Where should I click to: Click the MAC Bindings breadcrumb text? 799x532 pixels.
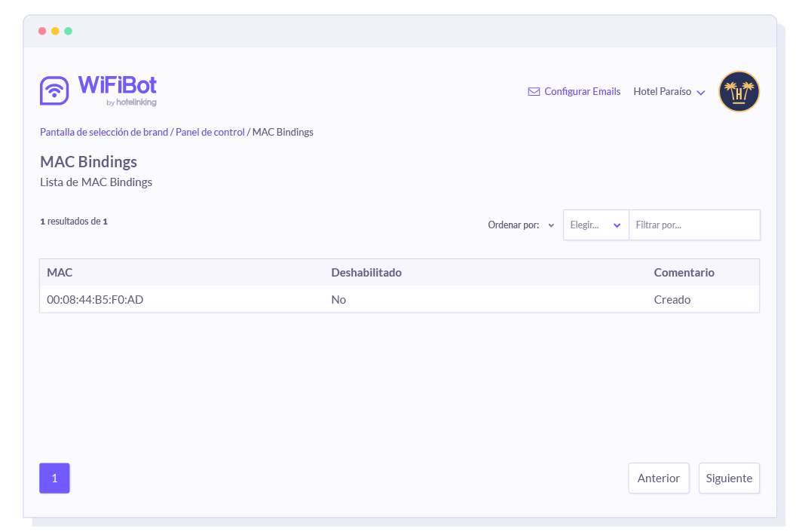283,132
